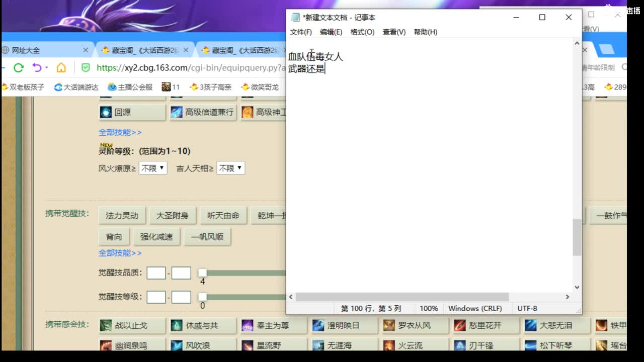This screenshot has height=362, width=644.
Task: Click the Notepad horizontal scrollbar thumb
Action: coord(402,297)
